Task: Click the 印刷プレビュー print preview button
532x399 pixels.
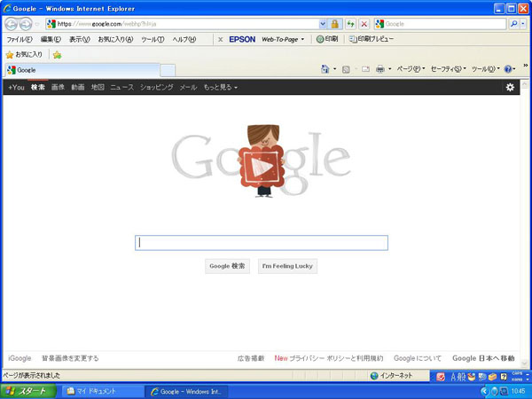Action: coord(372,39)
